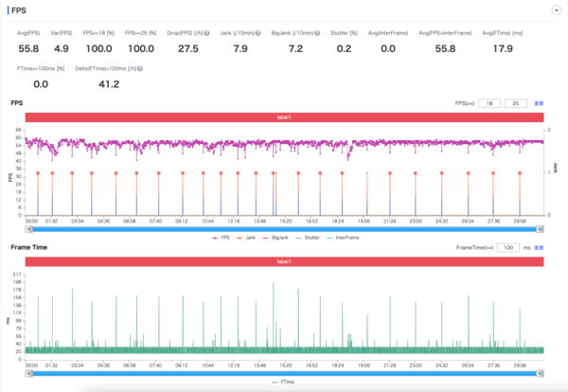The width and height of the screenshot is (568, 392).
Task: Open help icon next to Delta(FTime)>100ms
Action: tap(140, 68)
